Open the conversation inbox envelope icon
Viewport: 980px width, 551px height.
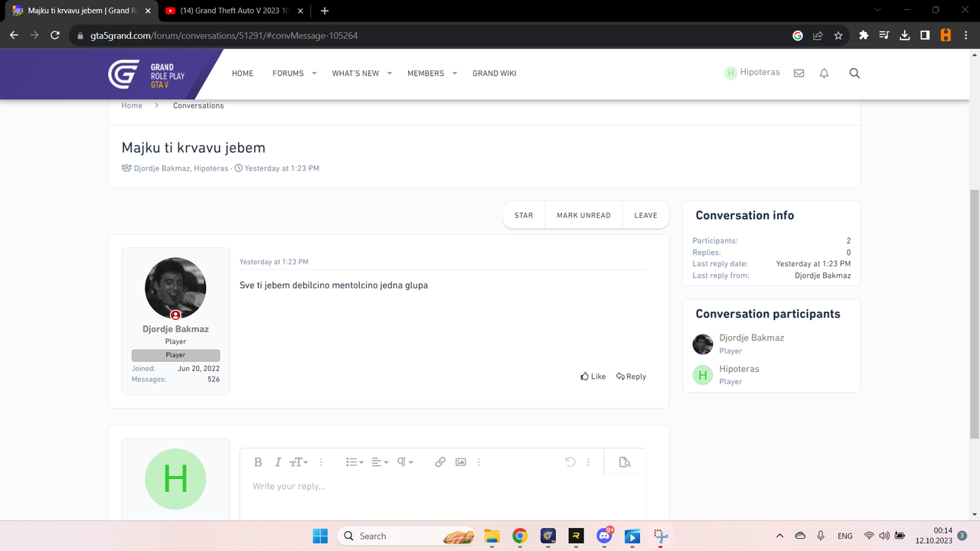click(799, 73)
